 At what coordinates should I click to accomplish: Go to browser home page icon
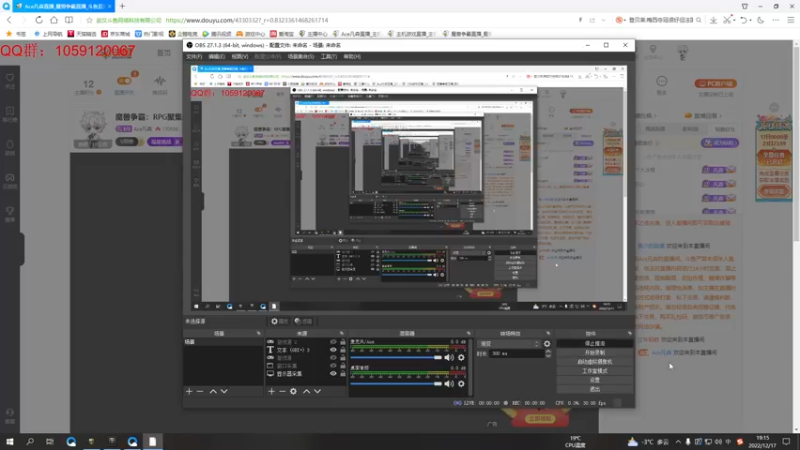pyautogui.click(x=54, y=20)
